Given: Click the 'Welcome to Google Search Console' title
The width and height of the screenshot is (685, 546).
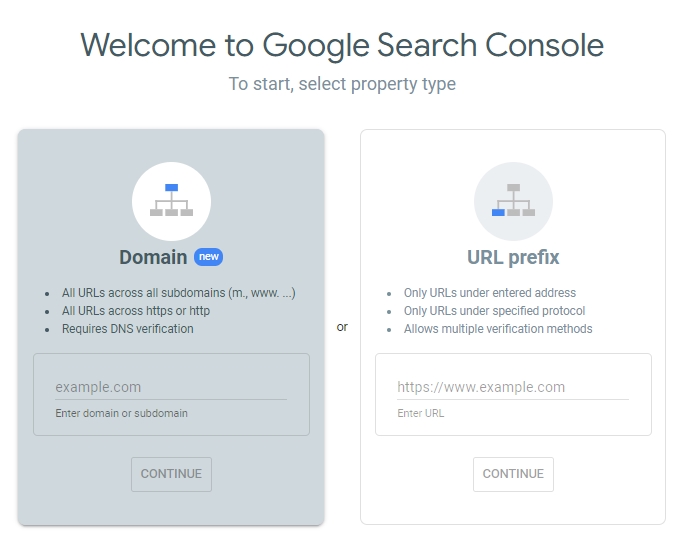Looking at the screenshot, I should click(x=342, y=45).
